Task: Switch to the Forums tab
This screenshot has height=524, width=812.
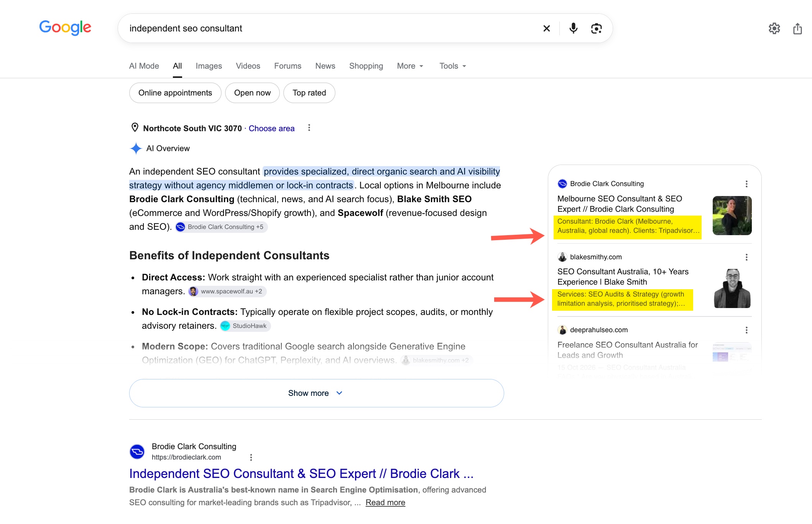Action: click(288, 66)
